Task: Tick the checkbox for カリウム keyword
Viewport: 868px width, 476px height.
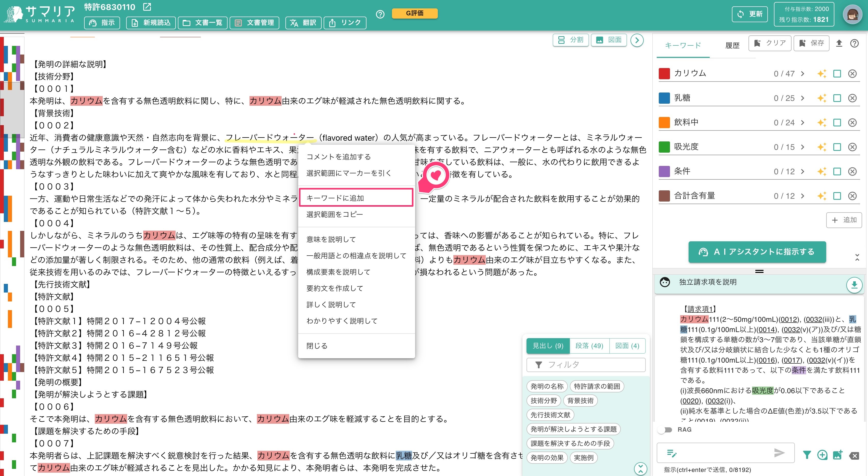Action: [837, 73]
